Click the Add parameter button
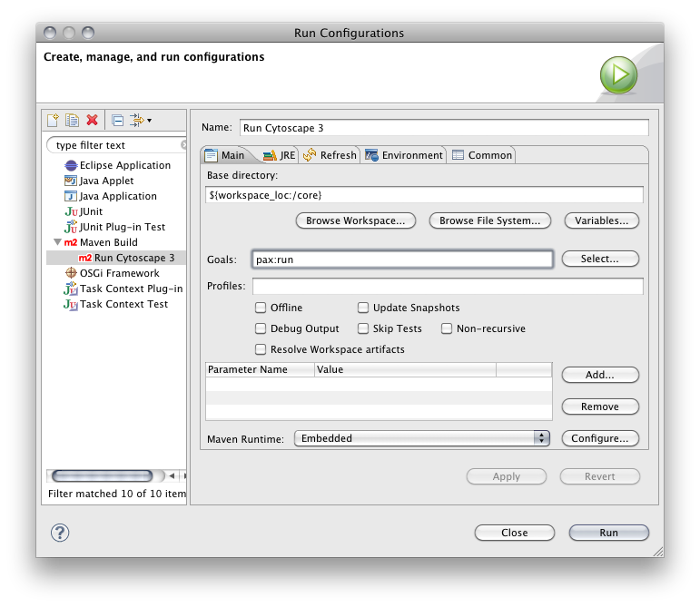The width and height of the screenshot is (700, 607). pyautogui.click(x=600, y=375)
